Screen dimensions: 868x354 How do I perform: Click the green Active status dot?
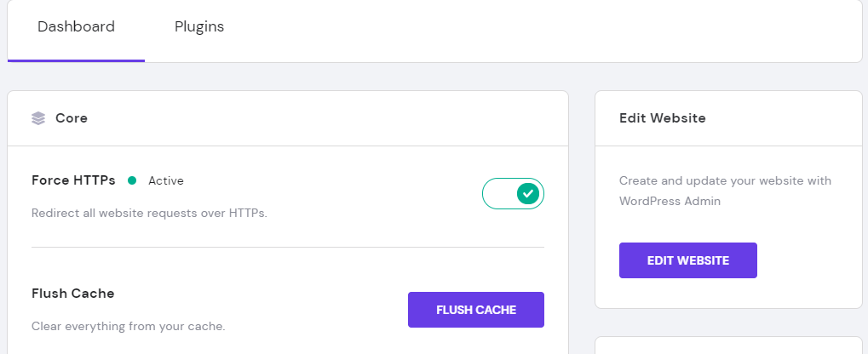click(132, 180)
